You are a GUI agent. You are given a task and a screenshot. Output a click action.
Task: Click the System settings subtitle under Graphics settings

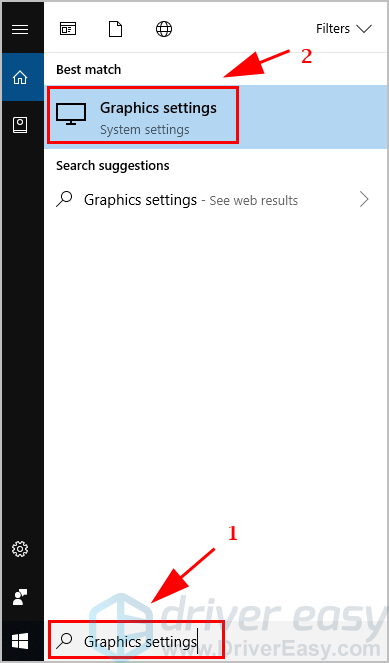tap(145, 130)
